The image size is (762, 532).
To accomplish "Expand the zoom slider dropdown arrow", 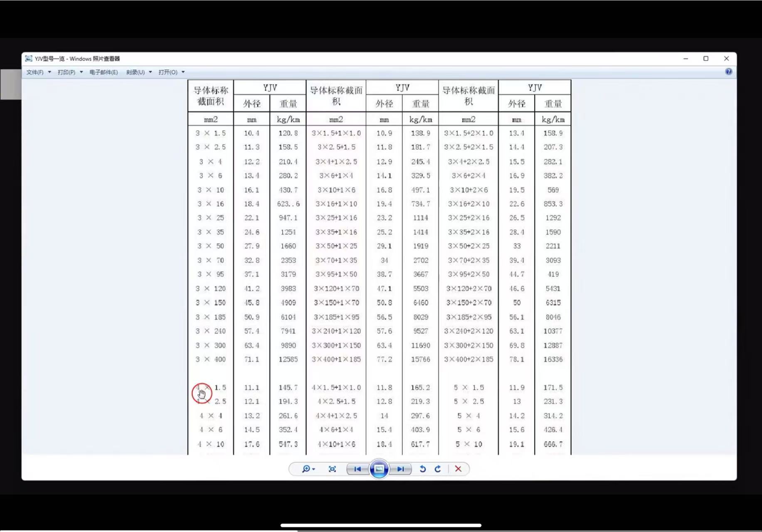I will (x=313, y=469).
